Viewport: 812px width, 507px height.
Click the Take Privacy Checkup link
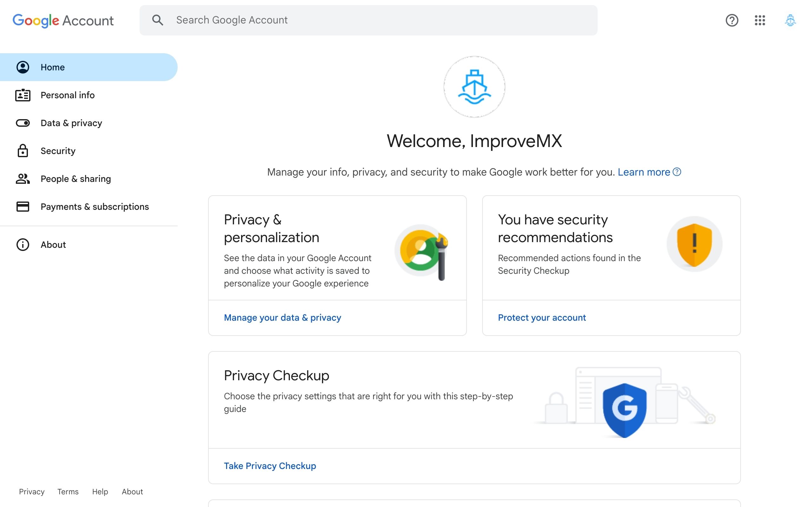pyautogui.click(x=270, y=466)
